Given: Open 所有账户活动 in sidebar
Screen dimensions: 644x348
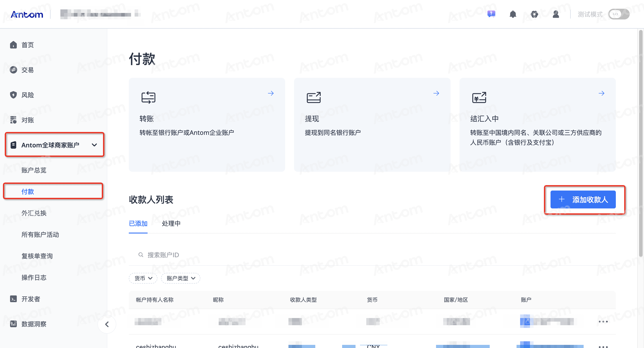Looking at the screenshot, I should point(40,235).
